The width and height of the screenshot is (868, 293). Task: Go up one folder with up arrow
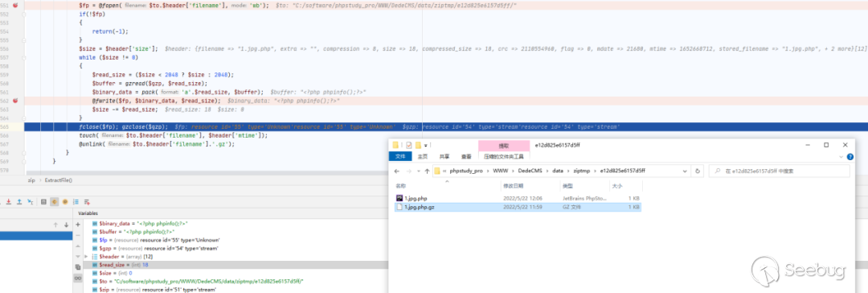(427, 171)
